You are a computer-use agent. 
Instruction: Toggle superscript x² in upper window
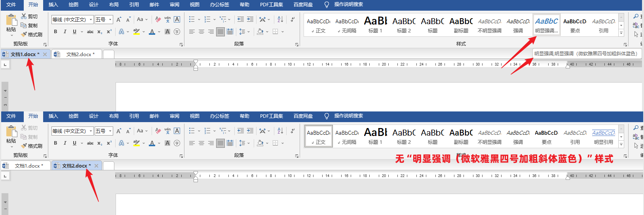pos(109,32)
